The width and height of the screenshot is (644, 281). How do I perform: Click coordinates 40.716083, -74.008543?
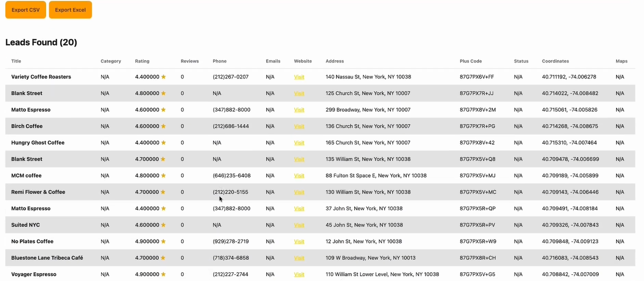570,258
